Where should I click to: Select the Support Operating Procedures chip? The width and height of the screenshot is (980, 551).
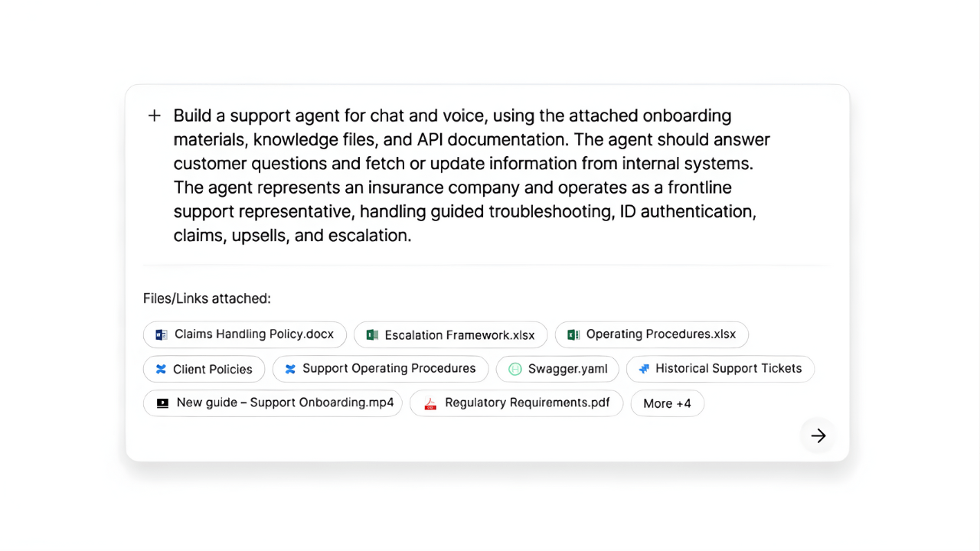[381, 369]
